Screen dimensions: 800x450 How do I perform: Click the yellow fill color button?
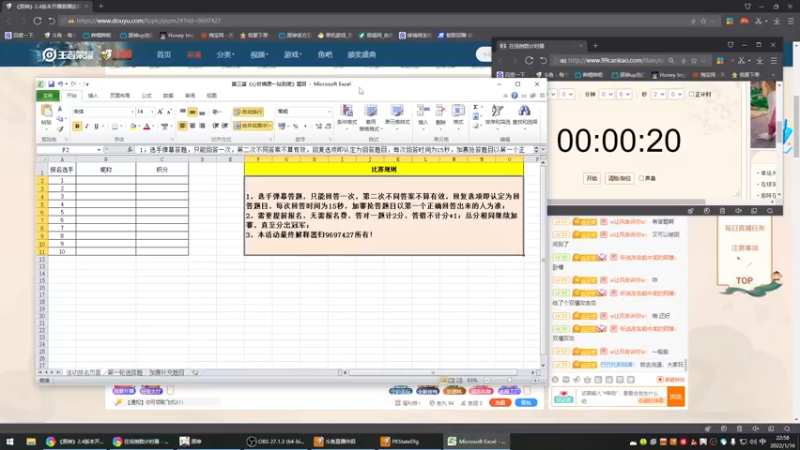coord(133,126)
